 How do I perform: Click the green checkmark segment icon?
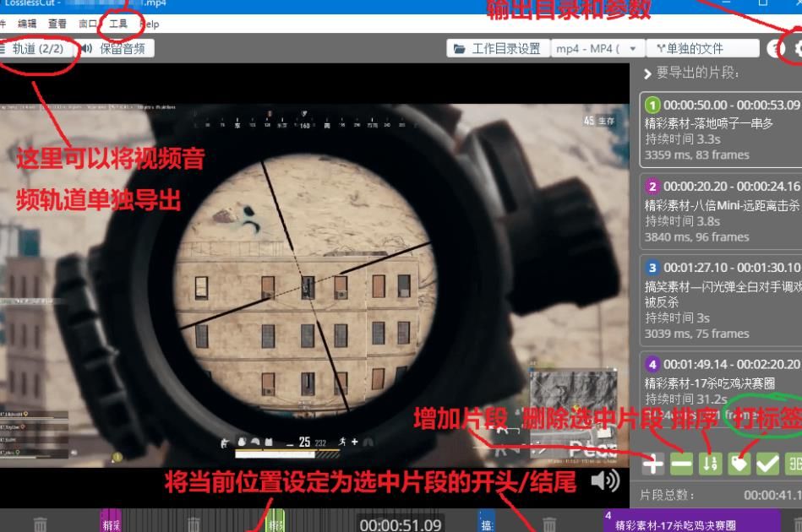coord(767,464)
